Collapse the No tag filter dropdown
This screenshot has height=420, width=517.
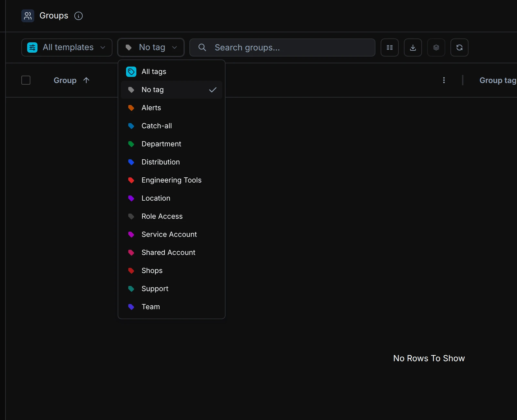pos(151,47)
